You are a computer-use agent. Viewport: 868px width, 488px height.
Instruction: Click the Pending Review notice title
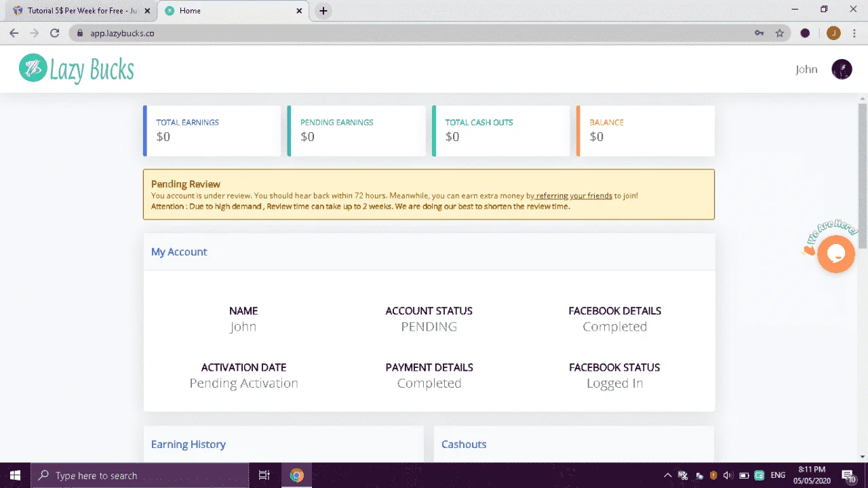click(186, 184)
